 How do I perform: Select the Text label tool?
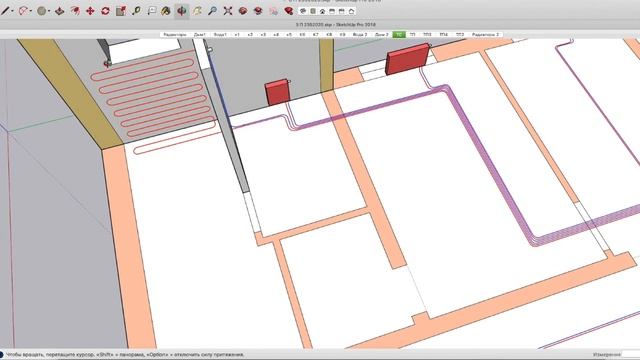151,11
